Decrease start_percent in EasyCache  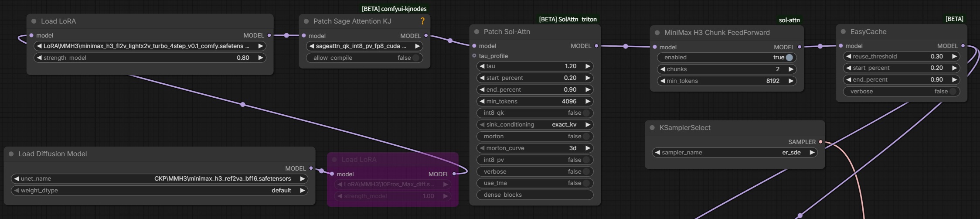pos(849,68)
